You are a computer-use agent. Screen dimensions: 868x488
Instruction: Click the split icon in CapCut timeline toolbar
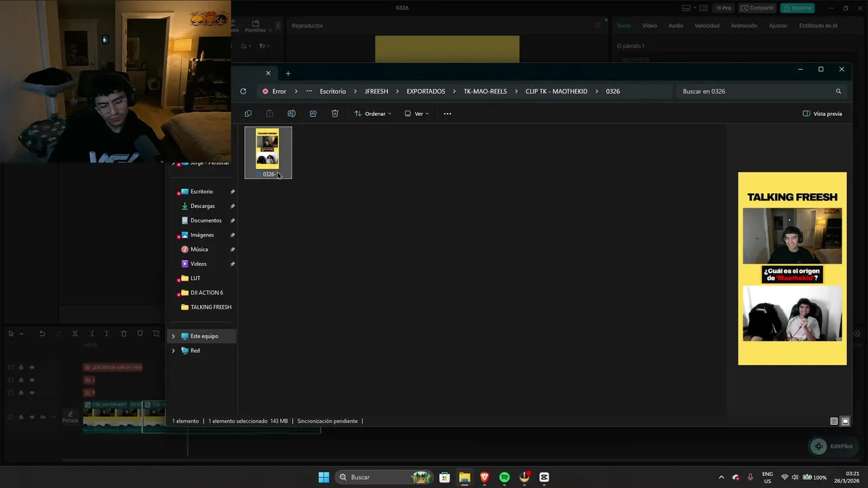[x=75, y=333]
